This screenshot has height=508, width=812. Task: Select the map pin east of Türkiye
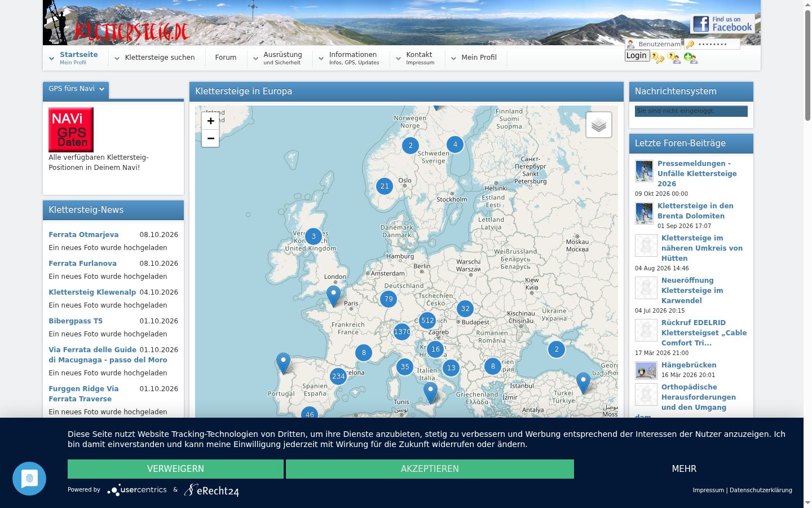pyautogui.click(x=584, y=382)
